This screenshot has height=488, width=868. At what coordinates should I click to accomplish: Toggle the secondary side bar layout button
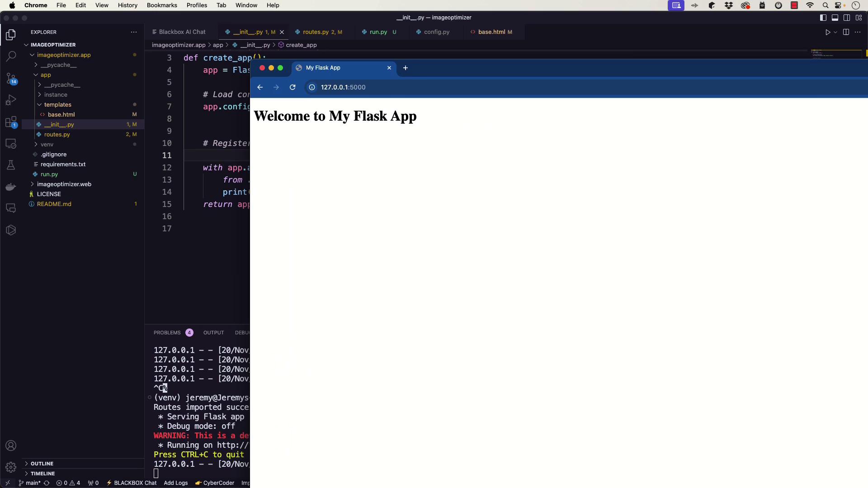coord(847,18)
